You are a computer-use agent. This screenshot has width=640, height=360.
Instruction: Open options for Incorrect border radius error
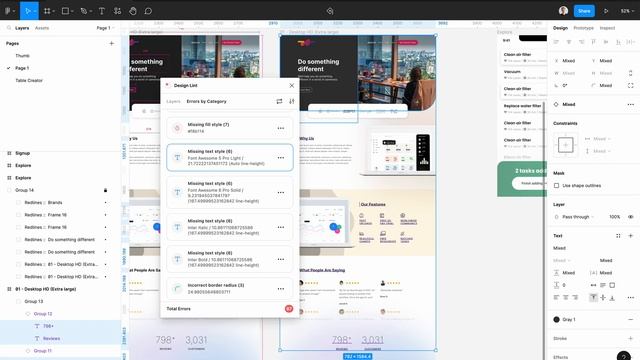pos(281,289)
